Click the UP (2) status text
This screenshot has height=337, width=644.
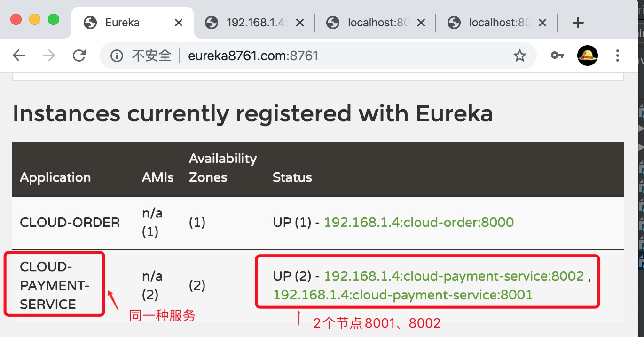(x=292, y=276)
